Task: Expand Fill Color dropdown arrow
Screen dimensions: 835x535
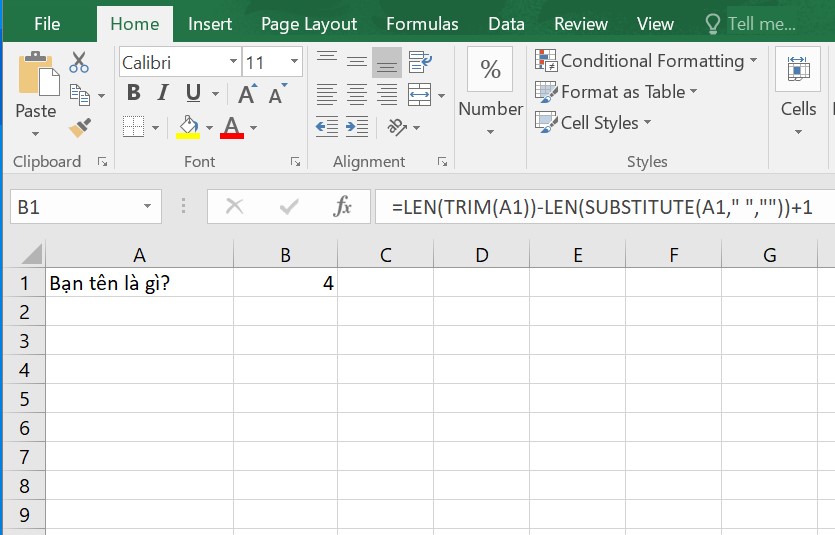Action: pos(209,128)
